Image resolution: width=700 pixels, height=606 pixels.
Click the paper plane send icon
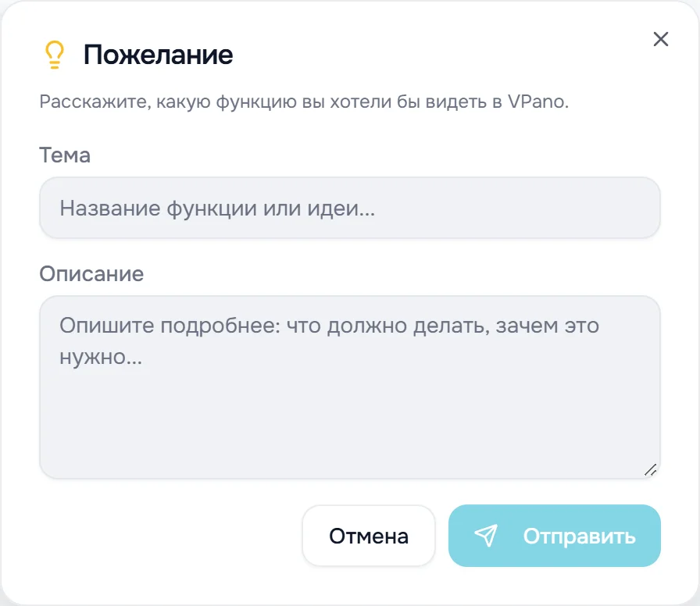pyautogui.click(x=486, y=536)
